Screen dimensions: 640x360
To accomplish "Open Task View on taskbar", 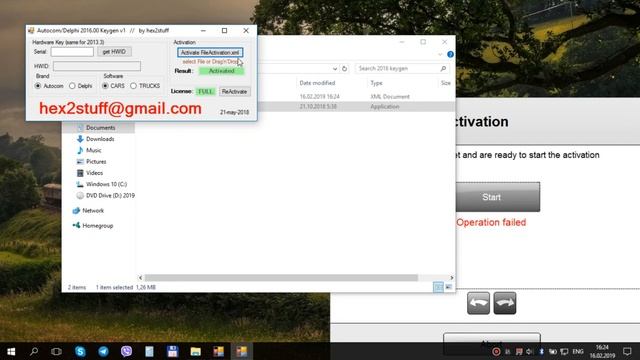I will point(56,351).
